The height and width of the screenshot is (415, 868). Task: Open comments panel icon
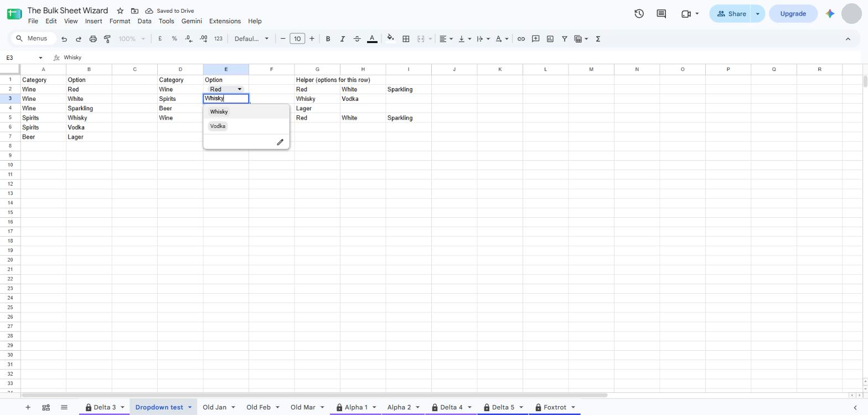661,14
